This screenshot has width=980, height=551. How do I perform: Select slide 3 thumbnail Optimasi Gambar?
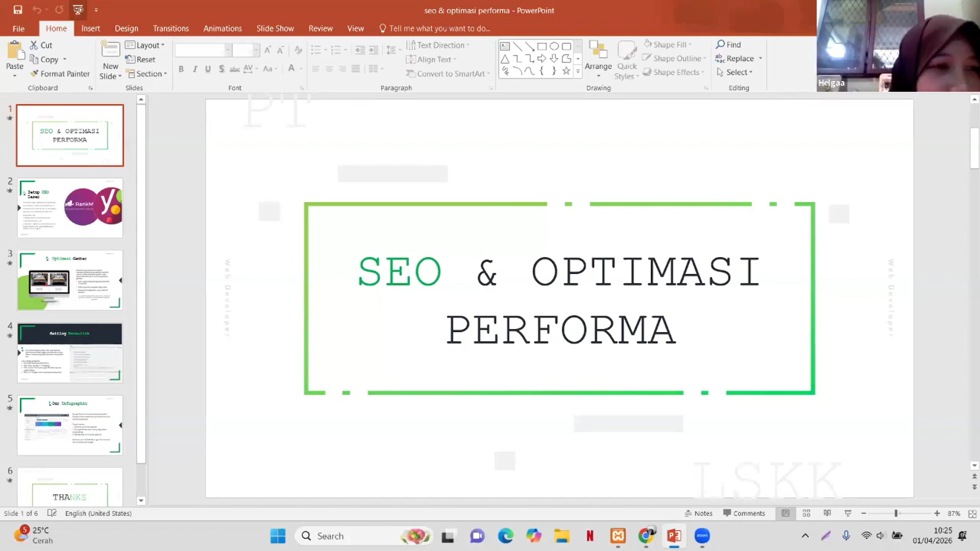point(70,280)
